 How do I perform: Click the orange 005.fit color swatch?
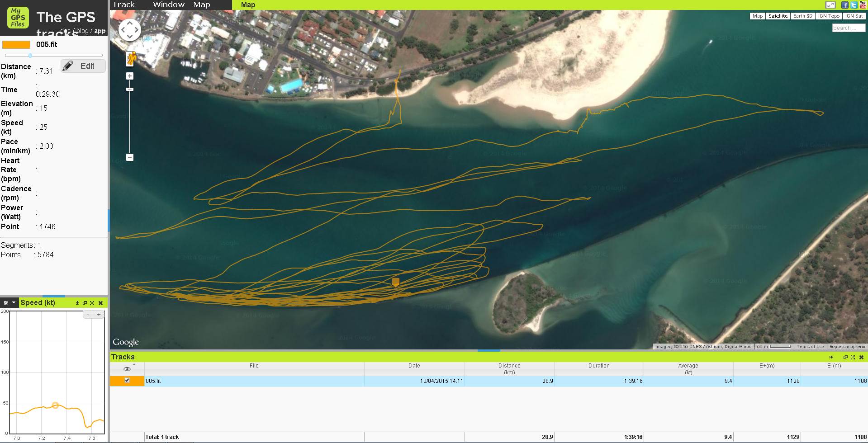[x=16, y=44]
